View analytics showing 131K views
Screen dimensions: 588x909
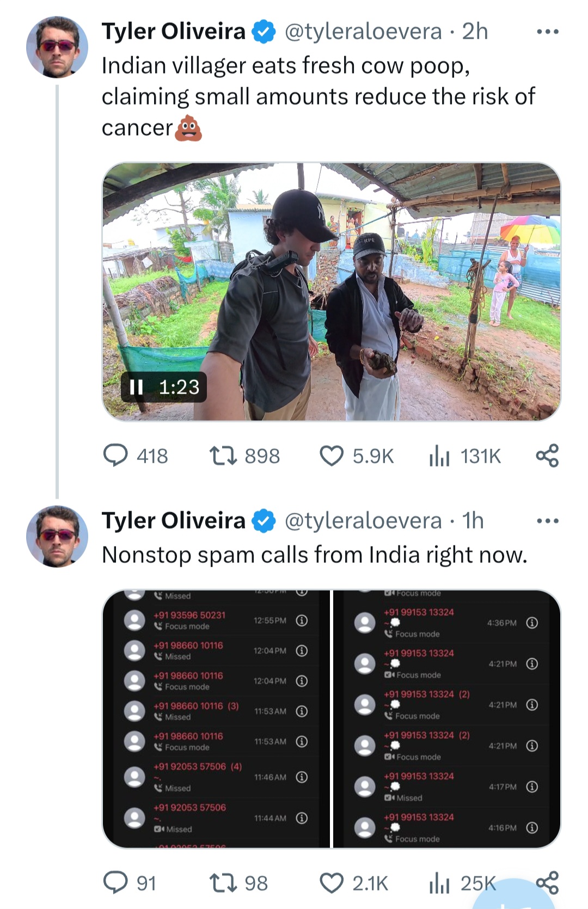[x=439, y=456]
